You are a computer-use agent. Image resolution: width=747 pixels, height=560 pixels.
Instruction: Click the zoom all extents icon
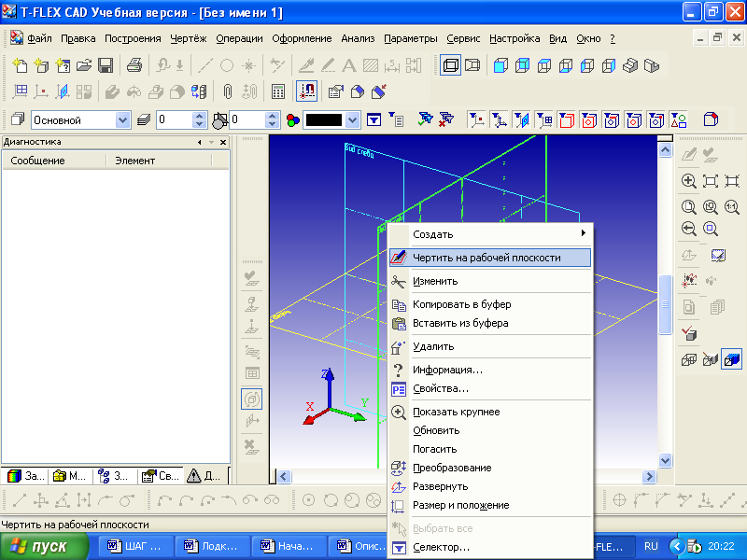coord(711,181)
